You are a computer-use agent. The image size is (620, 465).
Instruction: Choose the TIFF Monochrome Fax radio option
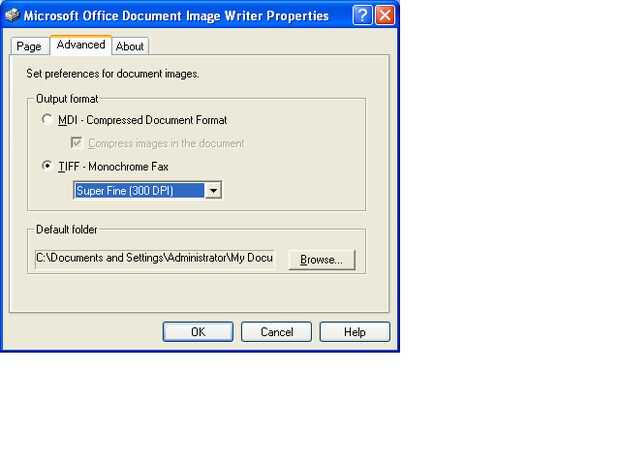coord(47,166)
